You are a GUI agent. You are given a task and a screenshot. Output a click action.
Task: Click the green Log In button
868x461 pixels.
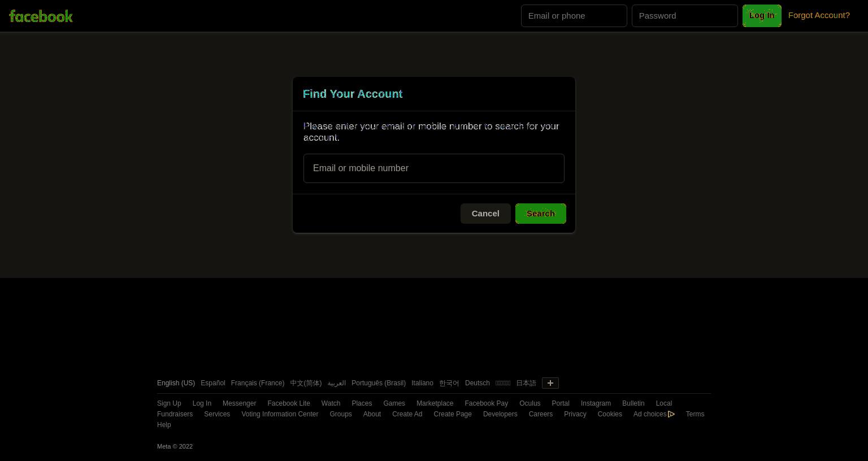tap(762, 16)
